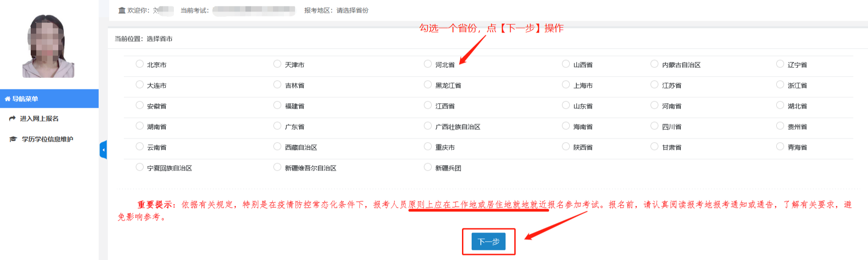Tick the 新疆兵团 radio option

pyautogui.click(x=428, y=167)
